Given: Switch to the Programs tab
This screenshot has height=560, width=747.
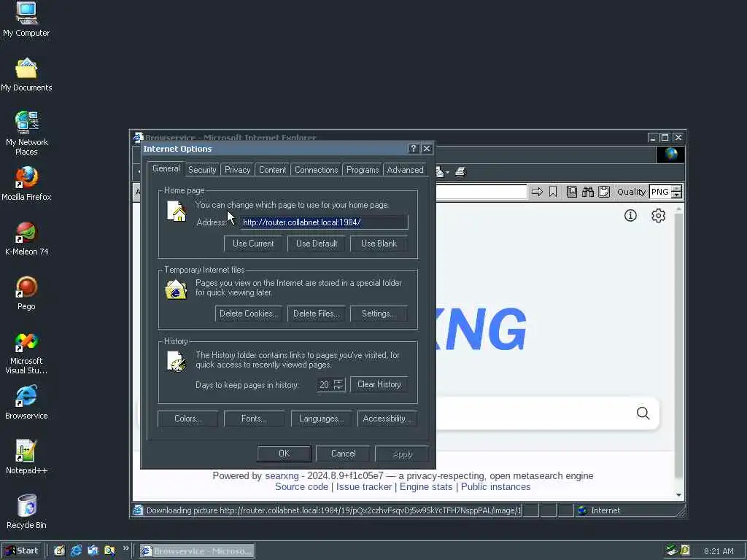Looking at the screenshot, I should point(363,170).
